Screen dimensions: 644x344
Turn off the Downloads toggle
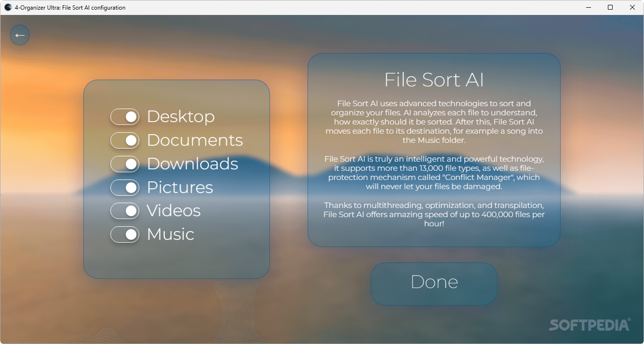point(125,164)
